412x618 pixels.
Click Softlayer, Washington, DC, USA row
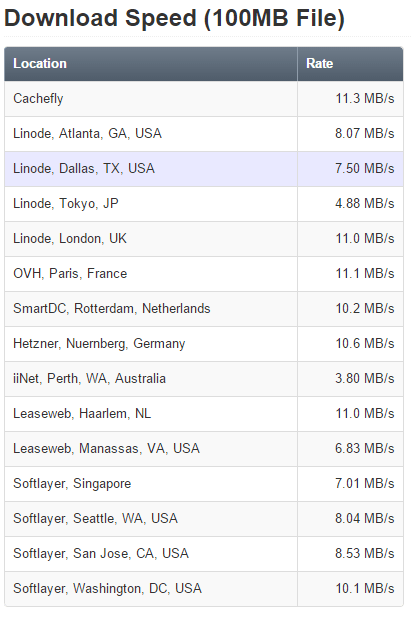[204, 589]
